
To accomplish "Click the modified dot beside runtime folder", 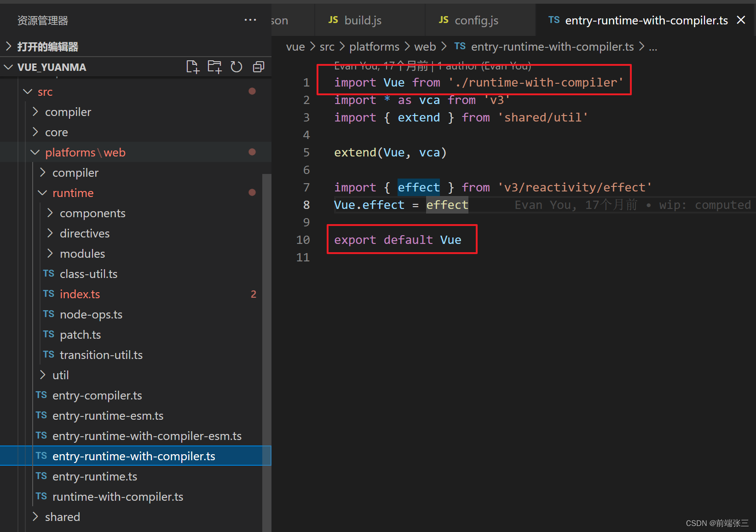I will [252, 192].
